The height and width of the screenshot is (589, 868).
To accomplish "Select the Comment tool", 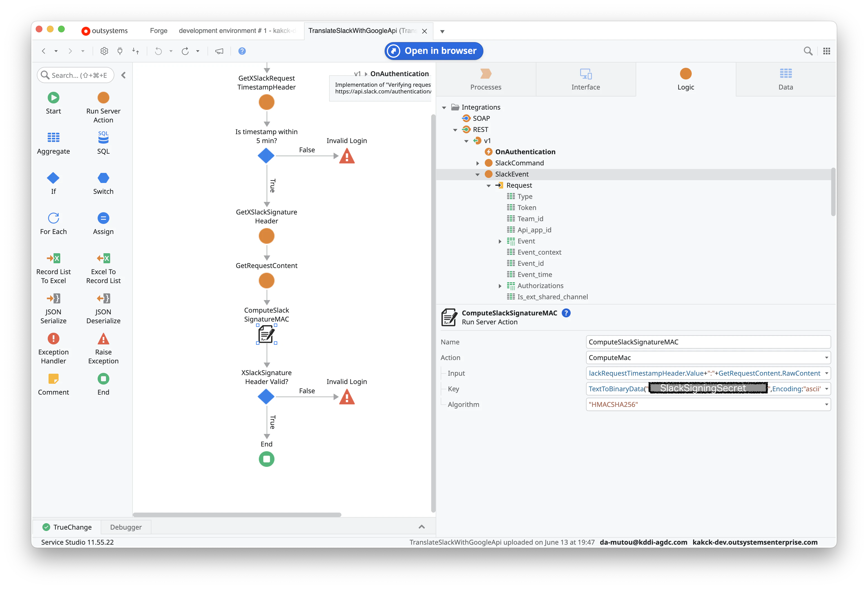I will point(53,384).
